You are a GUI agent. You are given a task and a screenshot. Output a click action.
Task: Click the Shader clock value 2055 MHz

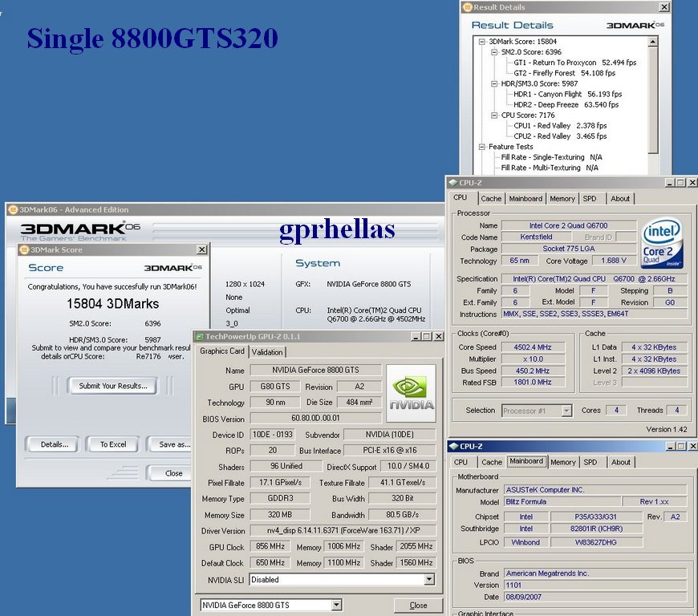coord(416,546)
